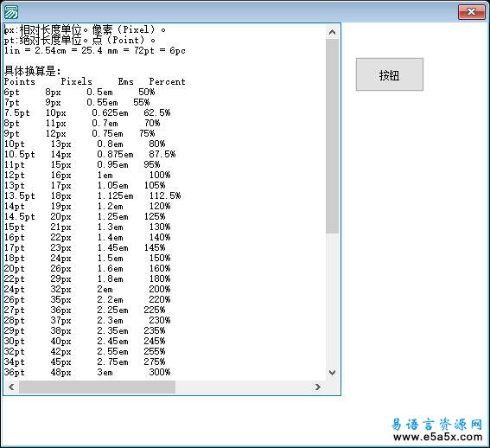The image size is (490, 448).
Task: Click the horizontal scrollbar left arrow
Action: tap(11, 387)
